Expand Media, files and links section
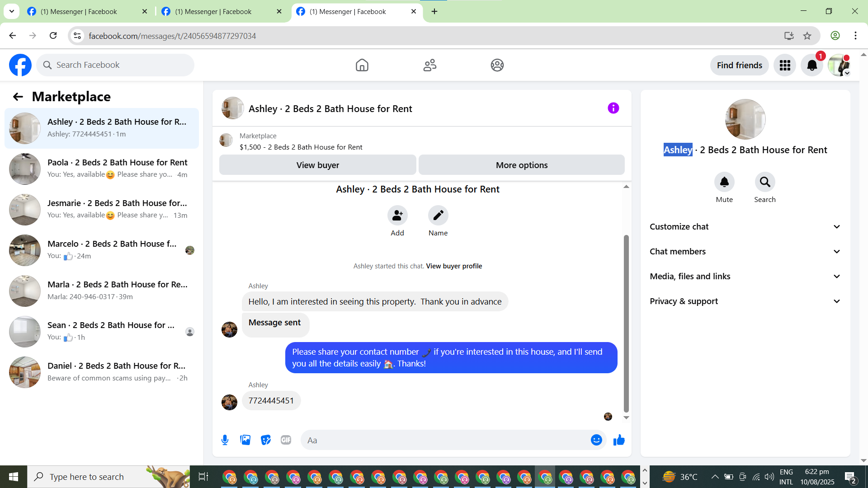 click(745, 277)
